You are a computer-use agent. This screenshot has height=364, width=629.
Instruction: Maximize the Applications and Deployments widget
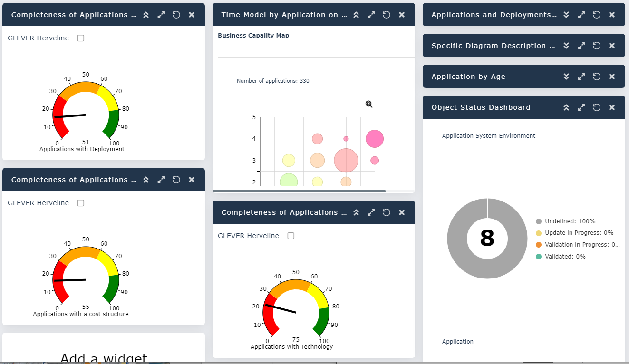pos(581,15)
